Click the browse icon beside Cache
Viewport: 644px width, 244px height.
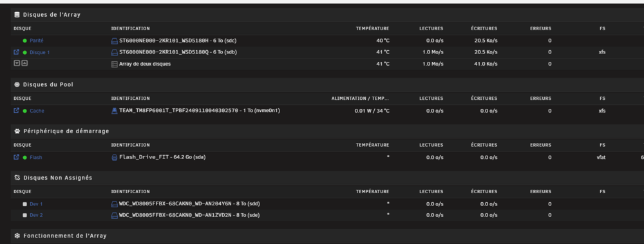[x=17, y=111]
